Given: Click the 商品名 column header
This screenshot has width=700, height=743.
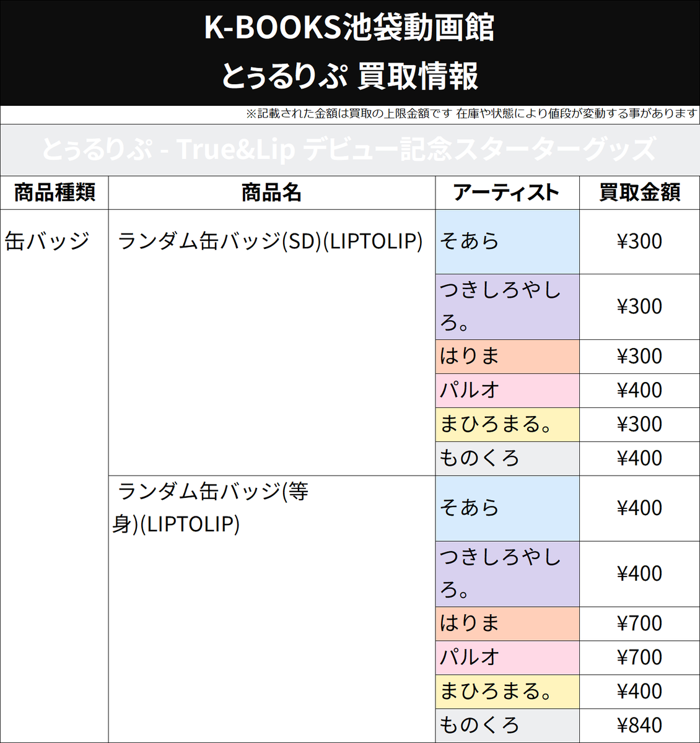Looking at the screenshot, I should pyautogui.click(x=271, y=193).
